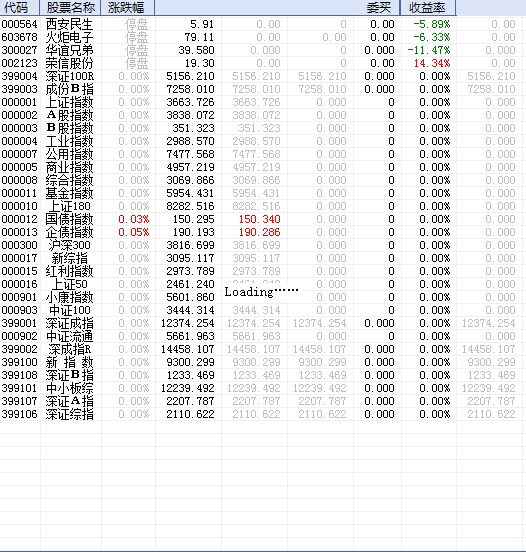Select the 小康指数 row name
The width and height of the screenshot is (526, 552).
pyautogui.click(x=69, y=298)
